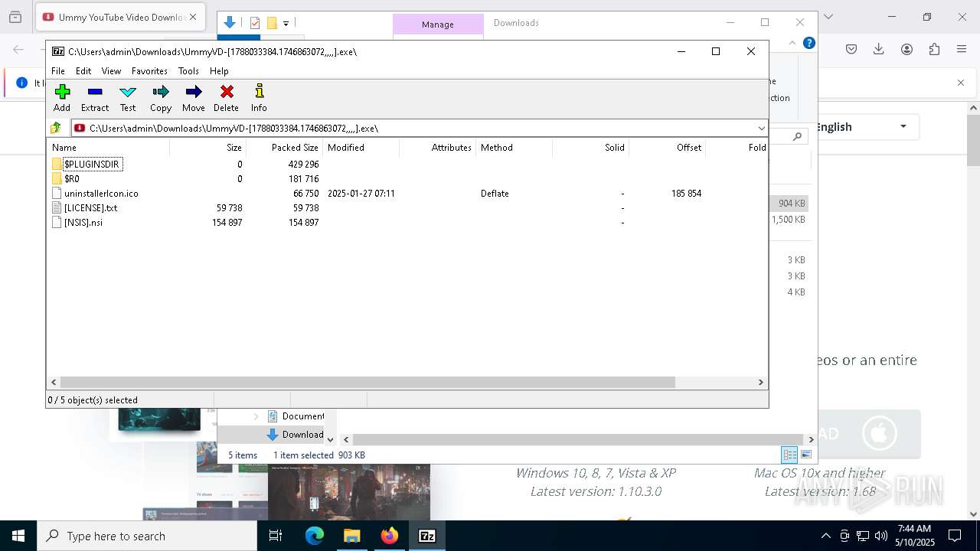Open File Explorer from taskbar
Screen dimensions: 980x551
pyautogui.click(x=351, y=536)
